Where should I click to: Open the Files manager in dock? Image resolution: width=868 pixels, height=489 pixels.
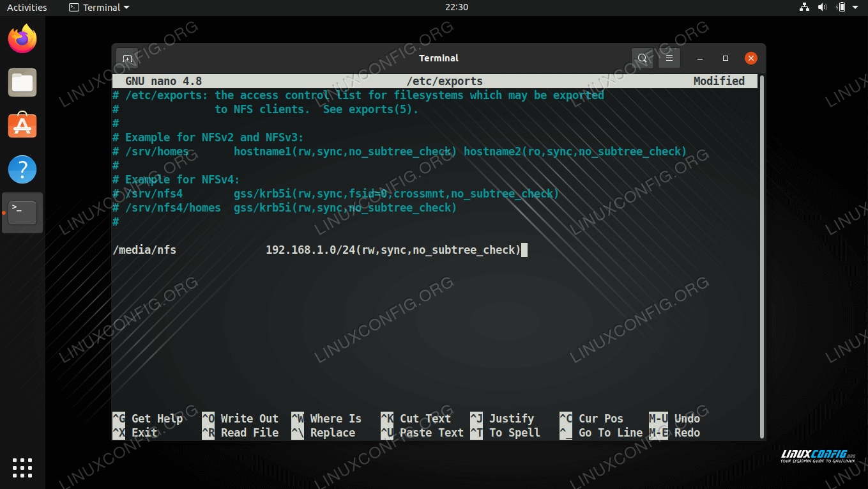pos(22,82)
